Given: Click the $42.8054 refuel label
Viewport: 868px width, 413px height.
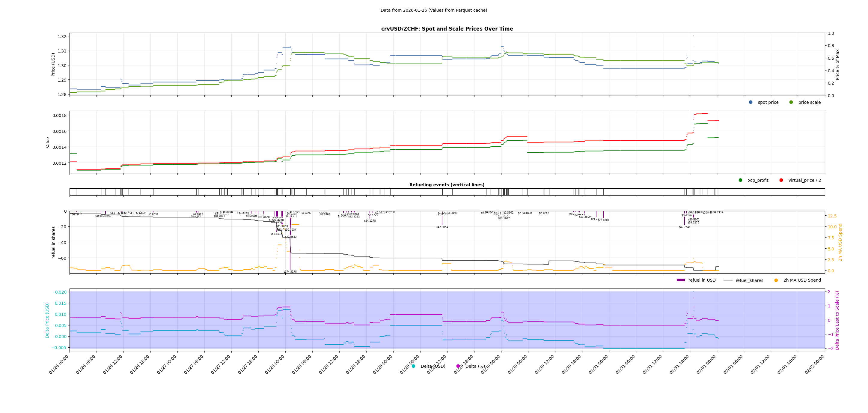Looking at the screenshot, I should tap(442, 227).
